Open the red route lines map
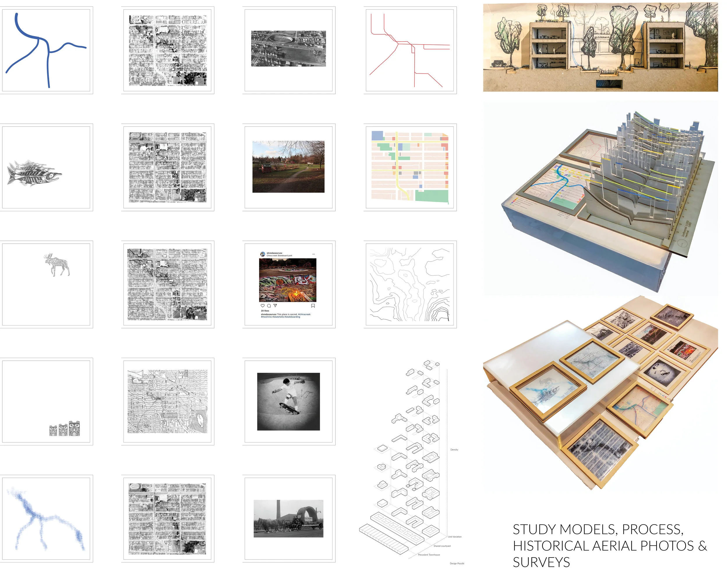This screenshot has width=728, height=586. (410, 50)
